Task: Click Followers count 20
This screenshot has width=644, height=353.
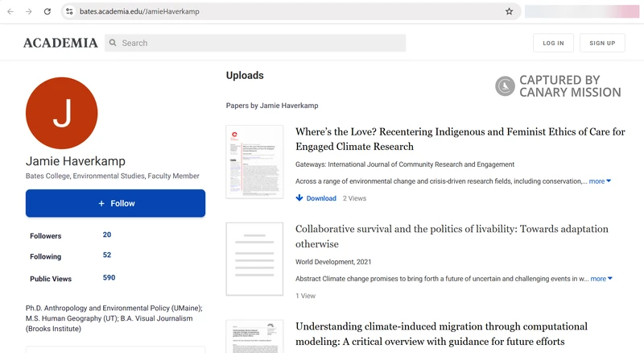Action: click(107, 235)
